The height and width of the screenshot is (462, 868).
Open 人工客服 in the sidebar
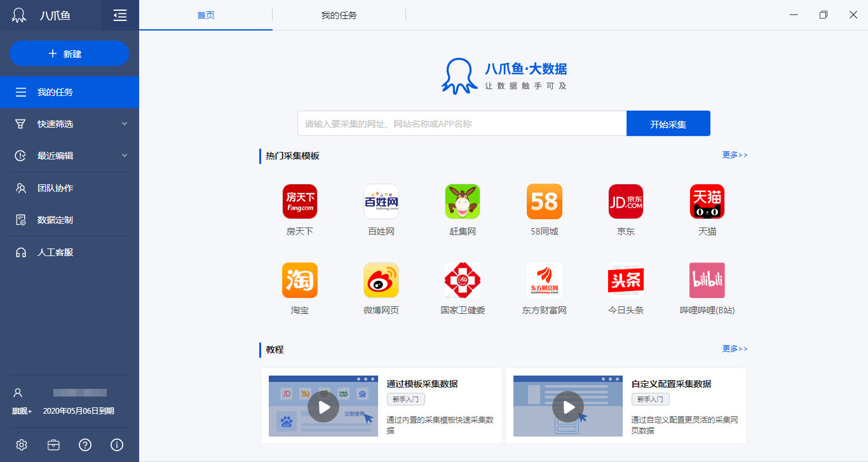pos(69,252)
